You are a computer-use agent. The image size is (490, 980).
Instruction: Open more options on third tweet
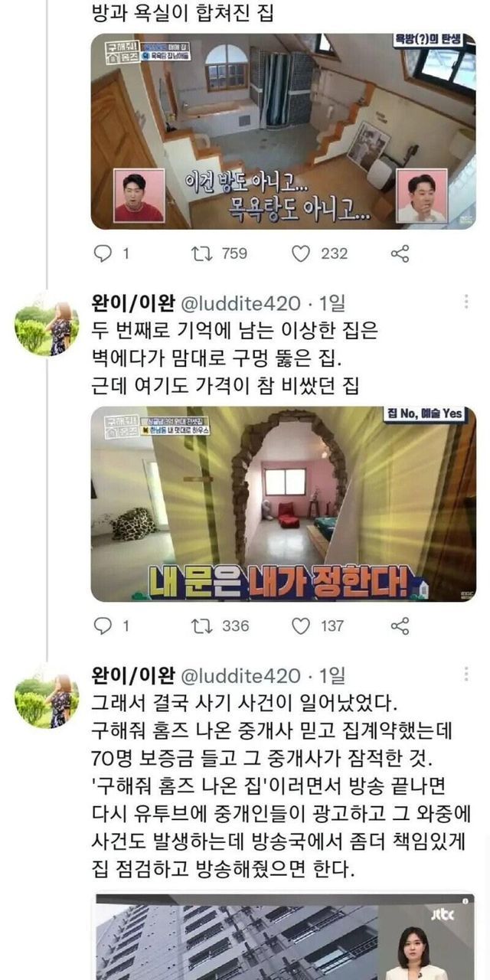tap(466, 675)
